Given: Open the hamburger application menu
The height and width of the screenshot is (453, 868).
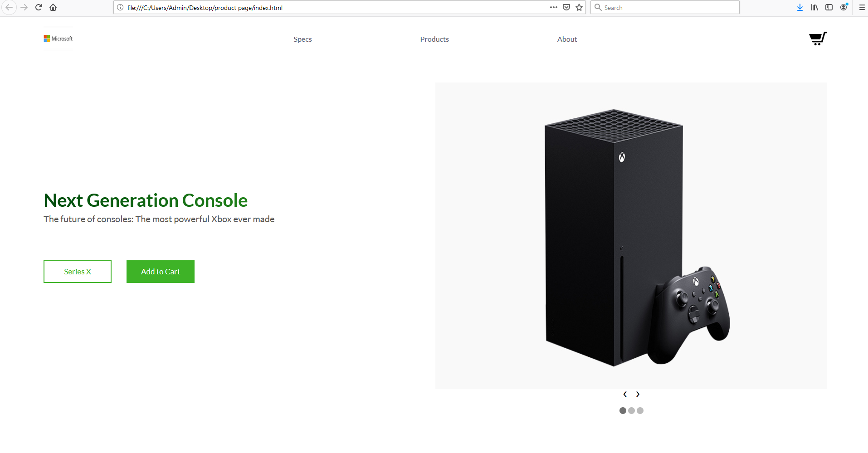Looking at the screenshot, I should 862,7.
